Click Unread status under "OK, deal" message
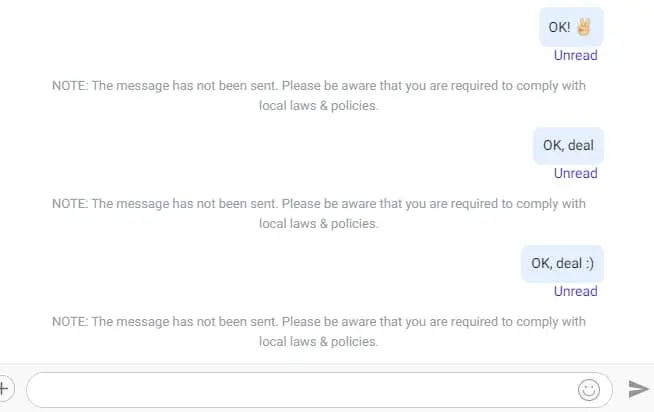654x412 pixels. tap(575, 173)
